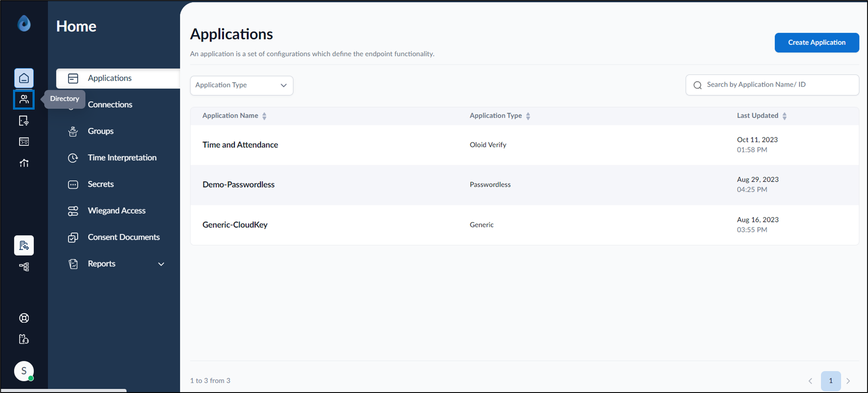868x393 pixels.
Task: Open Wiegand Access menu item
Action: [117, 211]
